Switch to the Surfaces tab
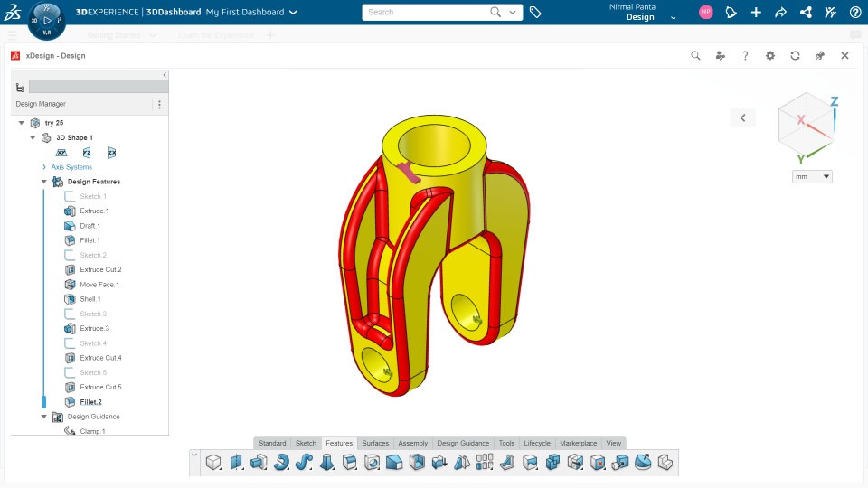The width and height of the screenshot is (868, 488). tap(375, 443)
